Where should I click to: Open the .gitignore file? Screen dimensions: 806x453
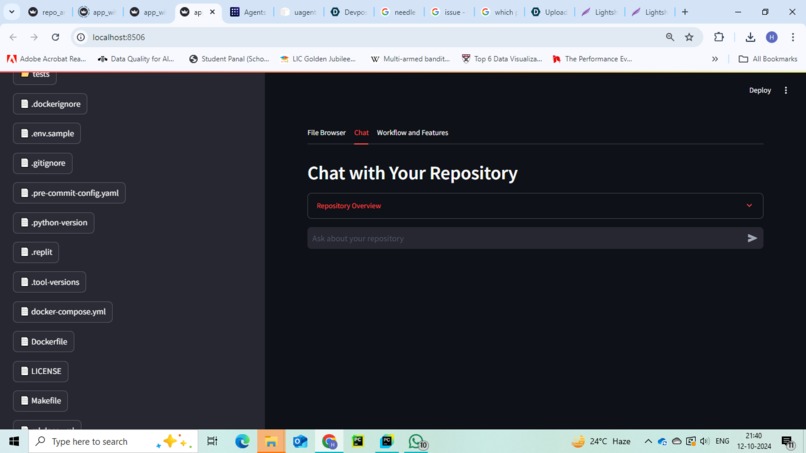click(43, 163)
